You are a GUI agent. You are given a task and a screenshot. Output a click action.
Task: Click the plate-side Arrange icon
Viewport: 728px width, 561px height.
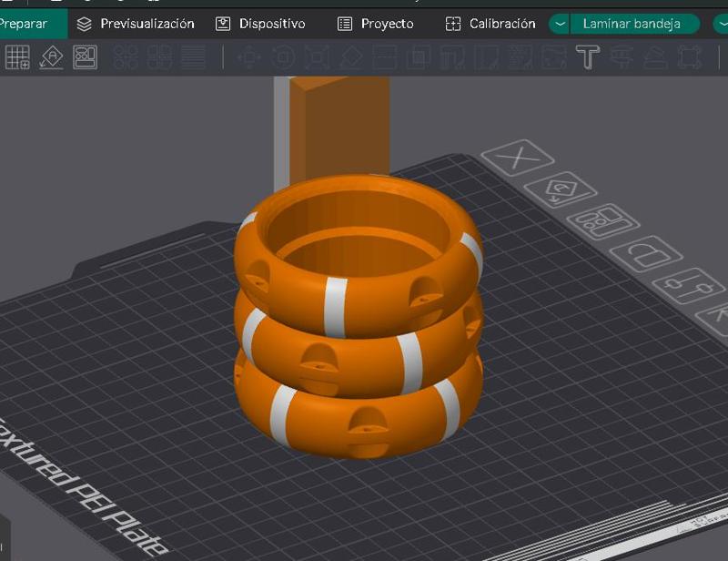point(603,221)
